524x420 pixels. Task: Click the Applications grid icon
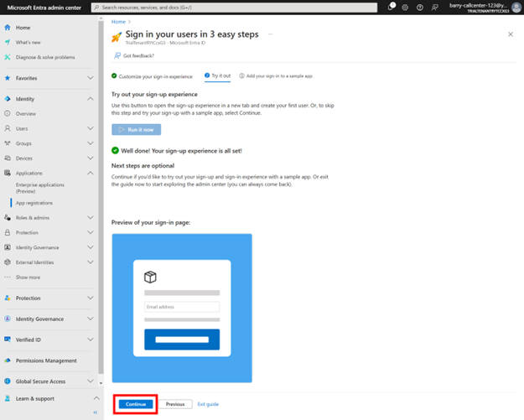(x=8, y=173)
